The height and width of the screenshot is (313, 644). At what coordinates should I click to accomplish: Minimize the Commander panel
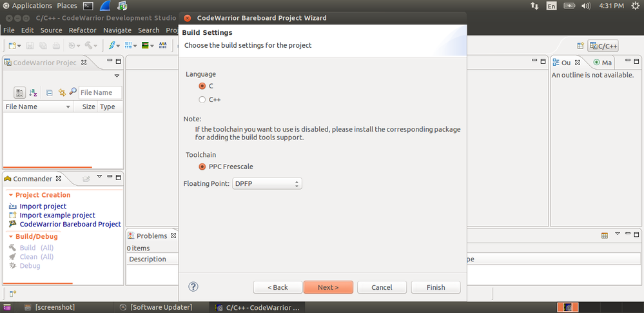(x=110, y=176)
